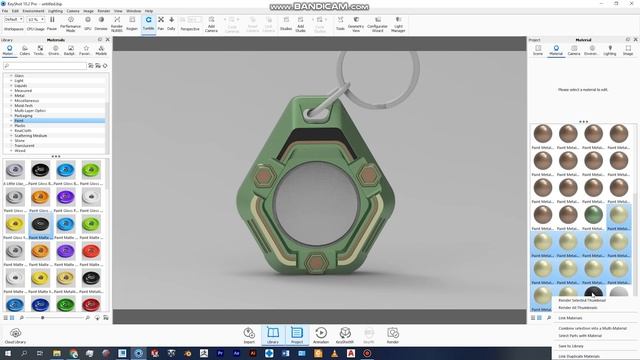This screenshot has height=360, width=640.
Task: Open Project Lighting tab
Action: point(610,51)
